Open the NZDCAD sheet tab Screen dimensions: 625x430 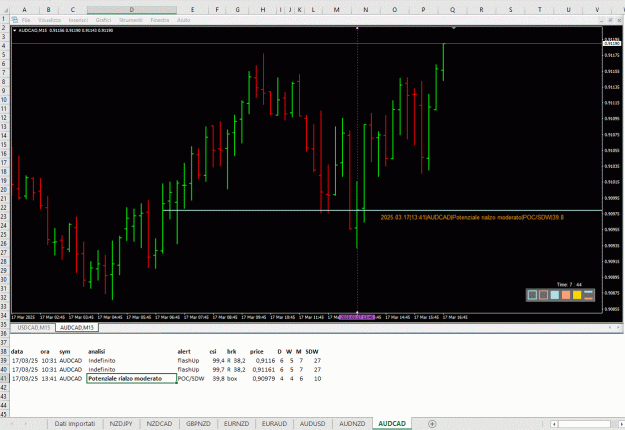point(159,424)
